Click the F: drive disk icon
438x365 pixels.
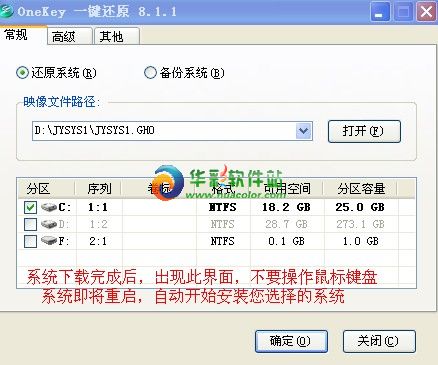point(49,240)
